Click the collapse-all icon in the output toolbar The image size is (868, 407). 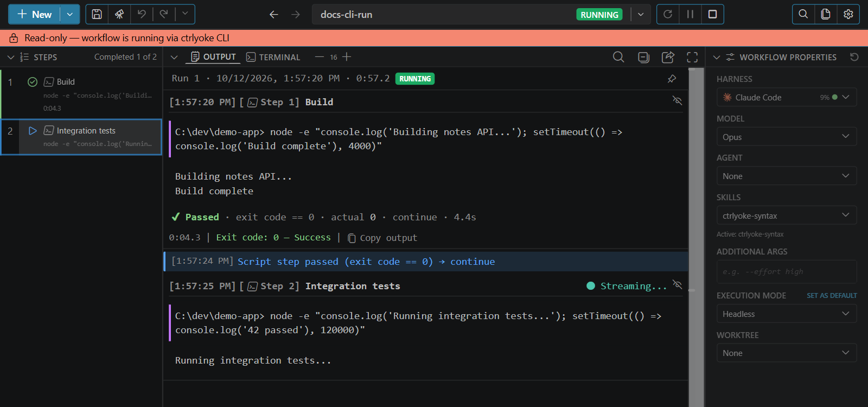point(643,57)
